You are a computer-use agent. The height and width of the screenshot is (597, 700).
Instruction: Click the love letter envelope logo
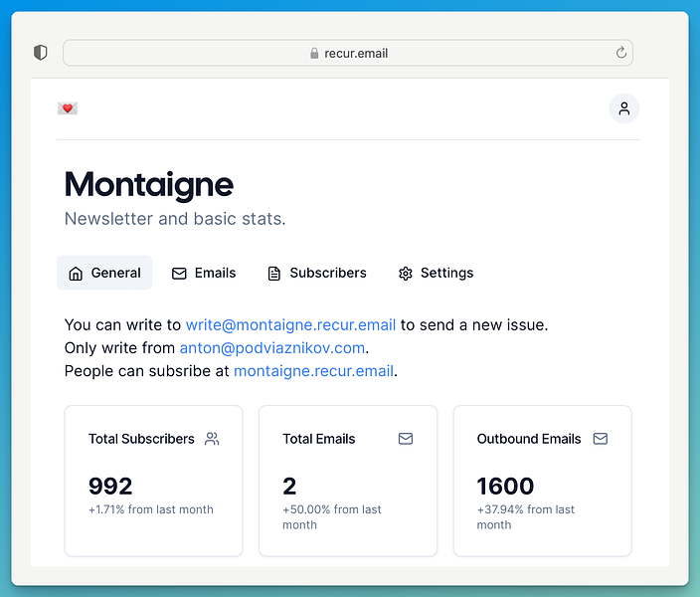tap(68, 108)
